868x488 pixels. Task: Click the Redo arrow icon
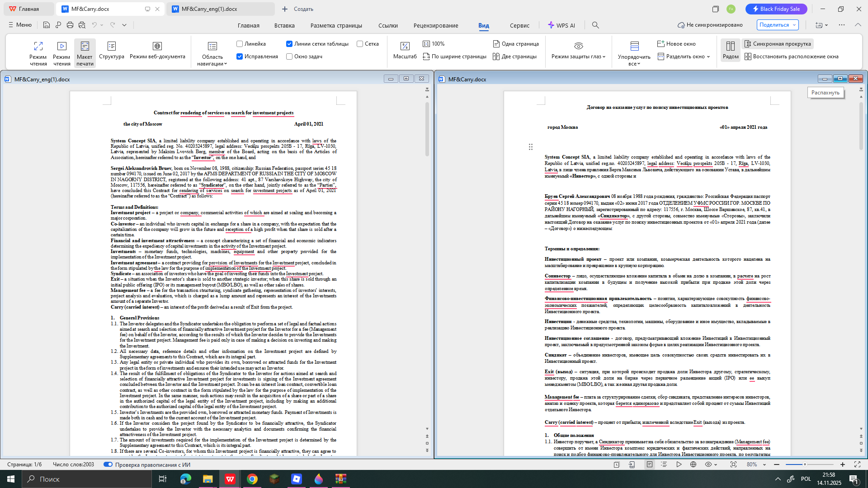pyautogui.click(x=113, y=25)
